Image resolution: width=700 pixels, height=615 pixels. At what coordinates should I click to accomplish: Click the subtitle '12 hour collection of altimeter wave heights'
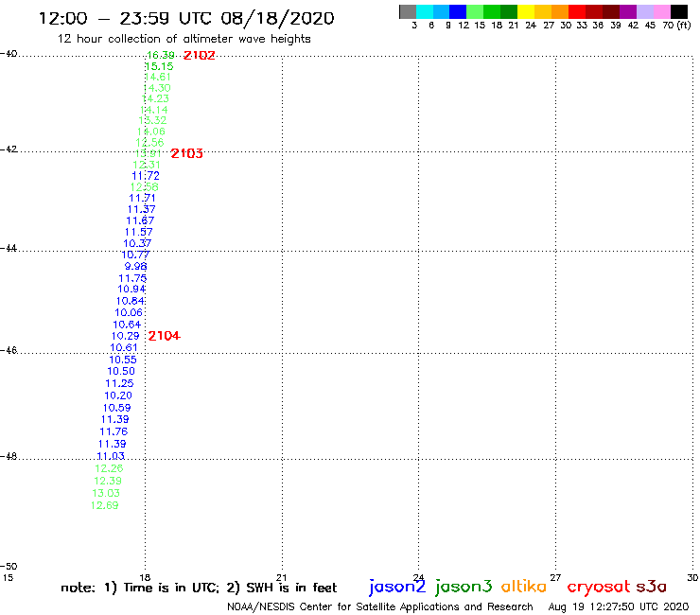[x=184, y=39]
